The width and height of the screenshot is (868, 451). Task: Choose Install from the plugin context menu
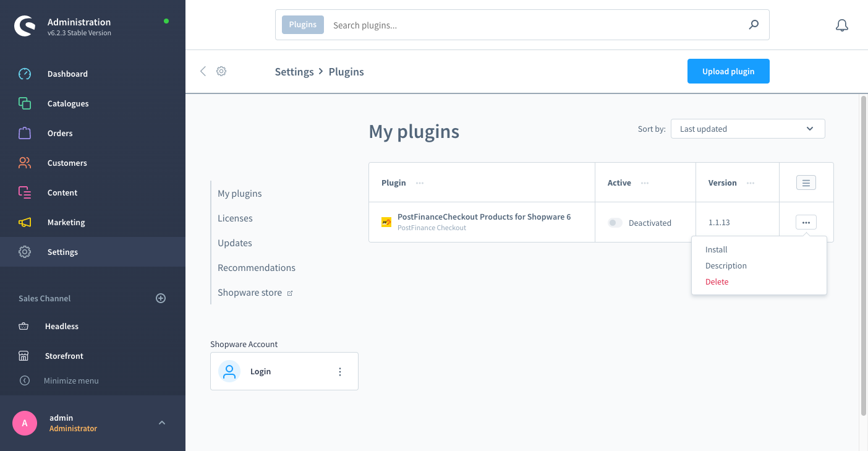(x=716, y=249)
